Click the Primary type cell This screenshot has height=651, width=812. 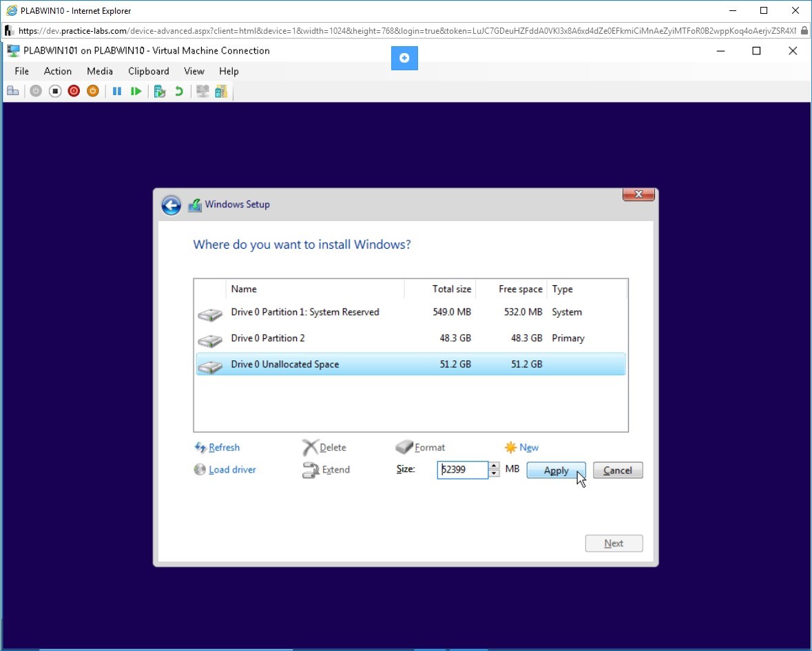[x=568, y=338]
